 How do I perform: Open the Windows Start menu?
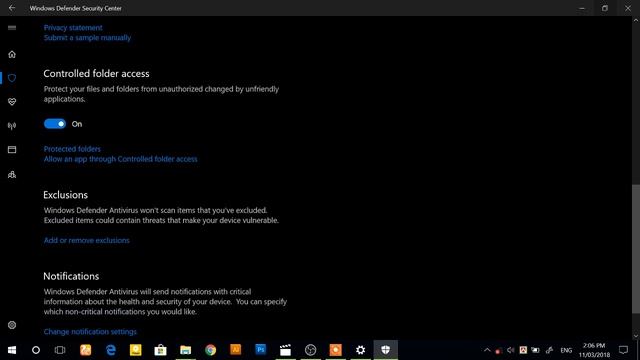(x=12, y=350)
